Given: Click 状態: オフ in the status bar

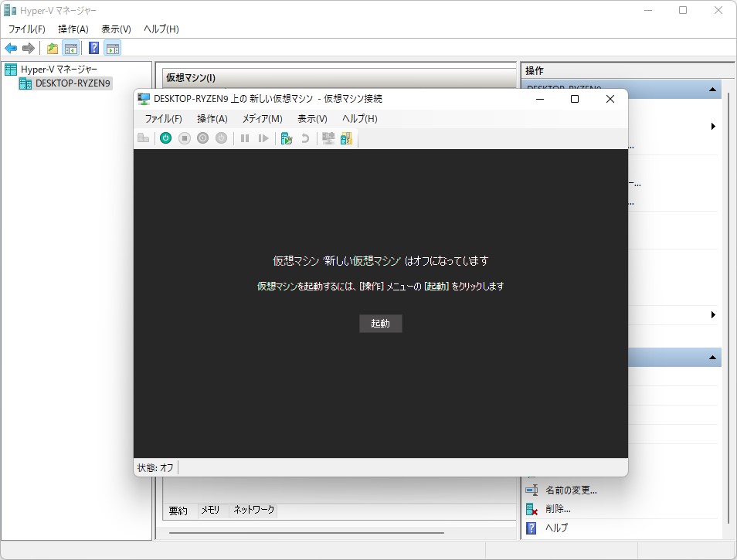Looking at the screenshot, I should [x=155, y=468].
